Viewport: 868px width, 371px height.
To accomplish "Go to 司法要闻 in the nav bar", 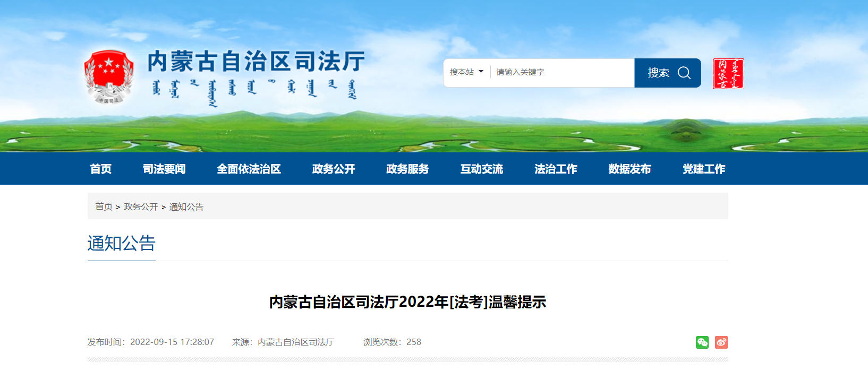I will 164,169.
